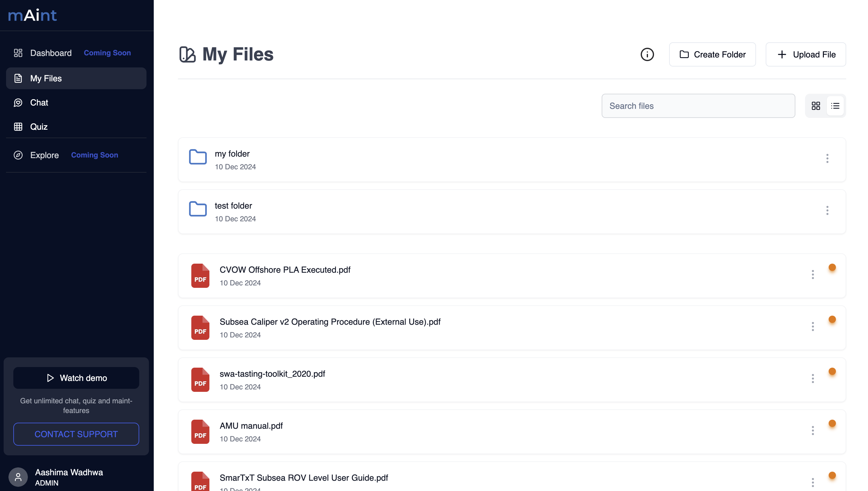Image resolution: width=868 pixels, height=491 pixels.
Task: Open options menu for test folder
Action: [827, 210]
